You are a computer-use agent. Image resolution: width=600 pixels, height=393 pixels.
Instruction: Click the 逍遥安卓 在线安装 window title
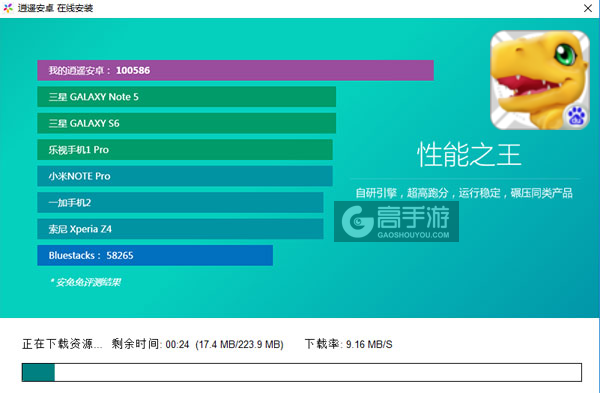click(55, 8)
